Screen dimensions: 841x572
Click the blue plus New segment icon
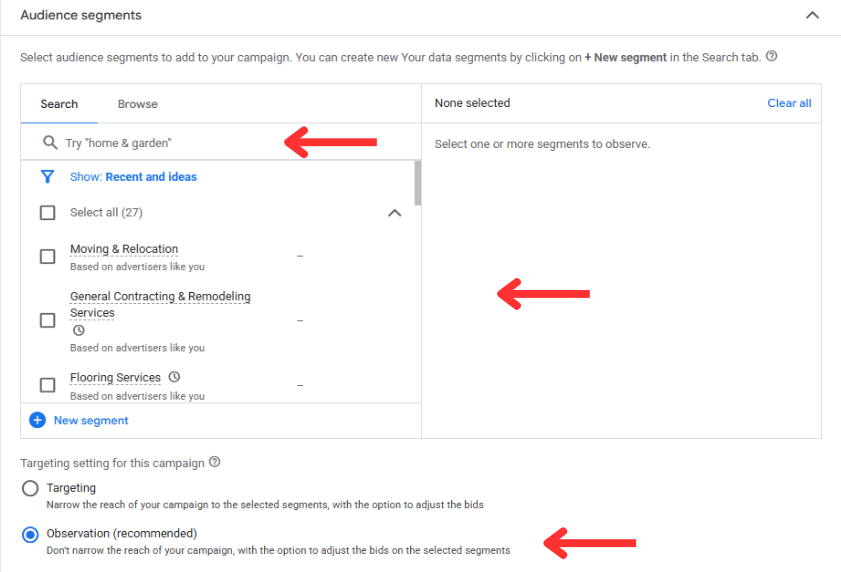tap(37, 420)
